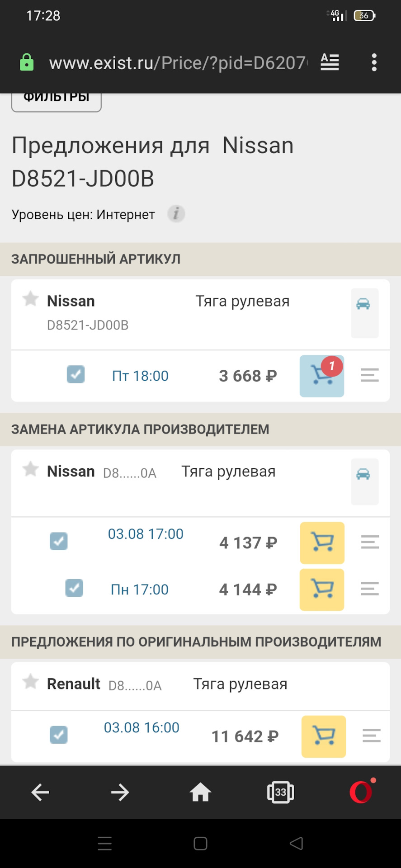Go to the browser home page
The width and height of the screenshot is (401, 868).
200,792
